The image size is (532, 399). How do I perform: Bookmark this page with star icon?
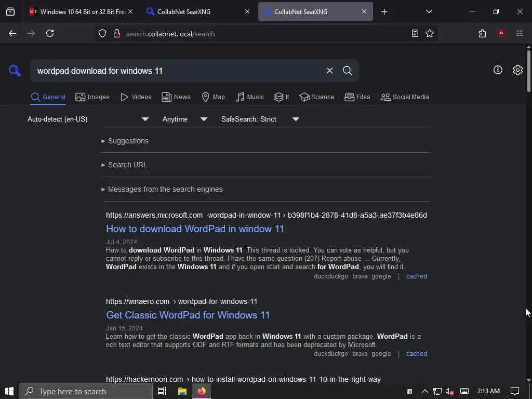click(x=430, y=33)
